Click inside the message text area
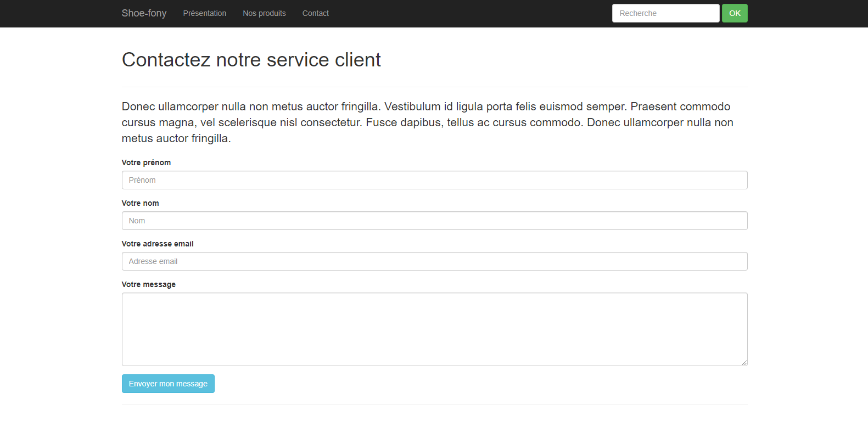Image resolution: width=868 pixels, height=427 pixels. click(x=434, y=329)
